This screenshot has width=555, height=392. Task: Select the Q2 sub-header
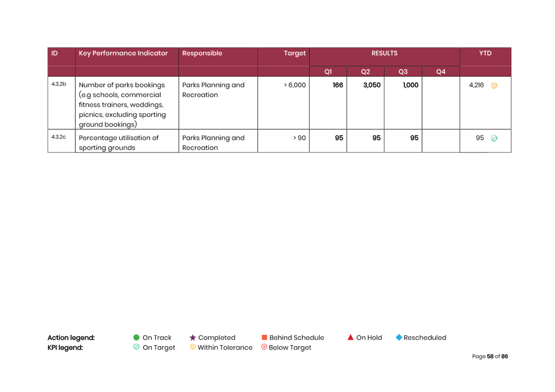(x=366, y=72)
